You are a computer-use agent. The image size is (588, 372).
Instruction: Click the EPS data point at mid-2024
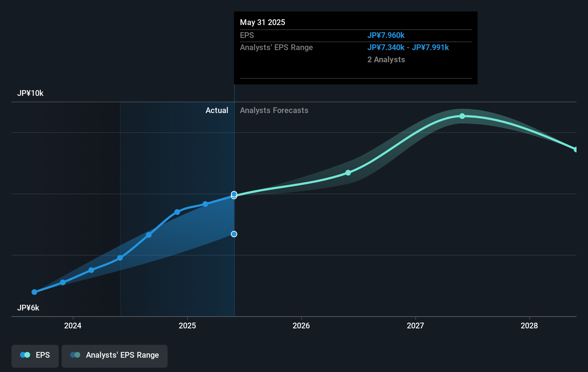click(x=120, y=258)
